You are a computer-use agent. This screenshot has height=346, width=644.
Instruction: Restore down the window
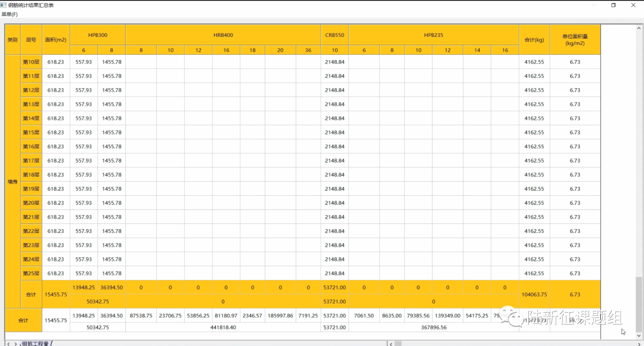(614, 5)
